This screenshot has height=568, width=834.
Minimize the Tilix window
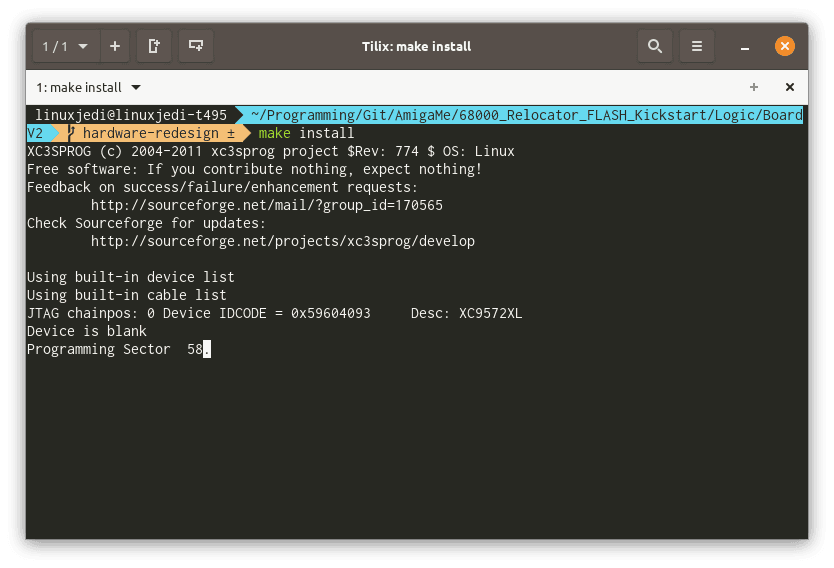click(x=745, y=48)
